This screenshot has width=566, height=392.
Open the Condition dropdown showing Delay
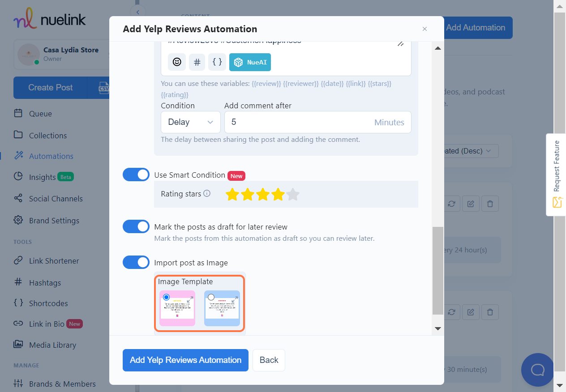(x=191, y=122)
